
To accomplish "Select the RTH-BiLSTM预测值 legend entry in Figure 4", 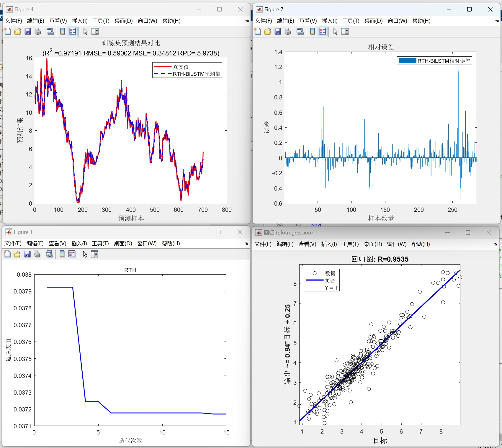I will click(187, 74).
